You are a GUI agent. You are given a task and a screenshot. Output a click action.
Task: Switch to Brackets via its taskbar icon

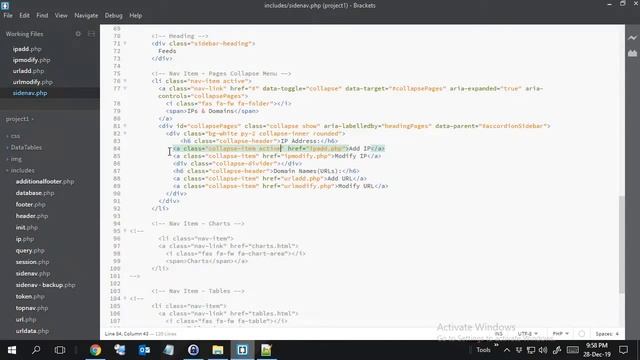(x=242, y=350)
